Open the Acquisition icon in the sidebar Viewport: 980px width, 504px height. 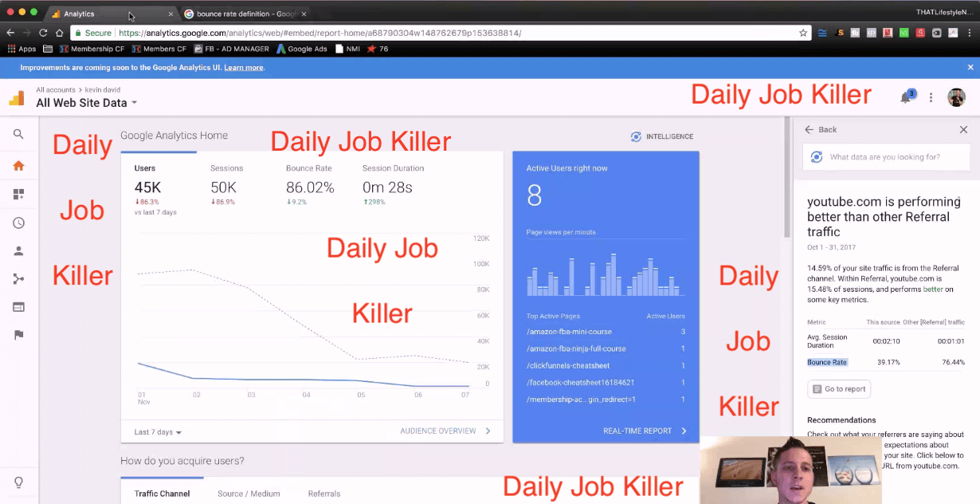coord(18,279)
